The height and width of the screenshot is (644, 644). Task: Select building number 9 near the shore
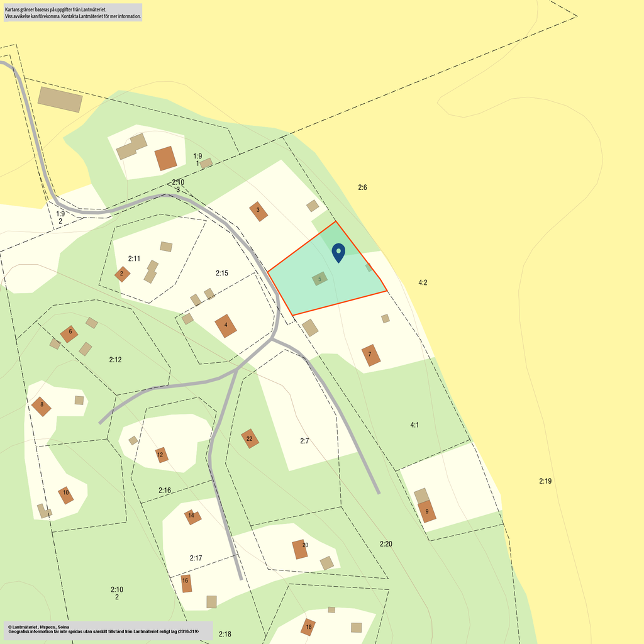pyautogui.click(x=427, y=511)
